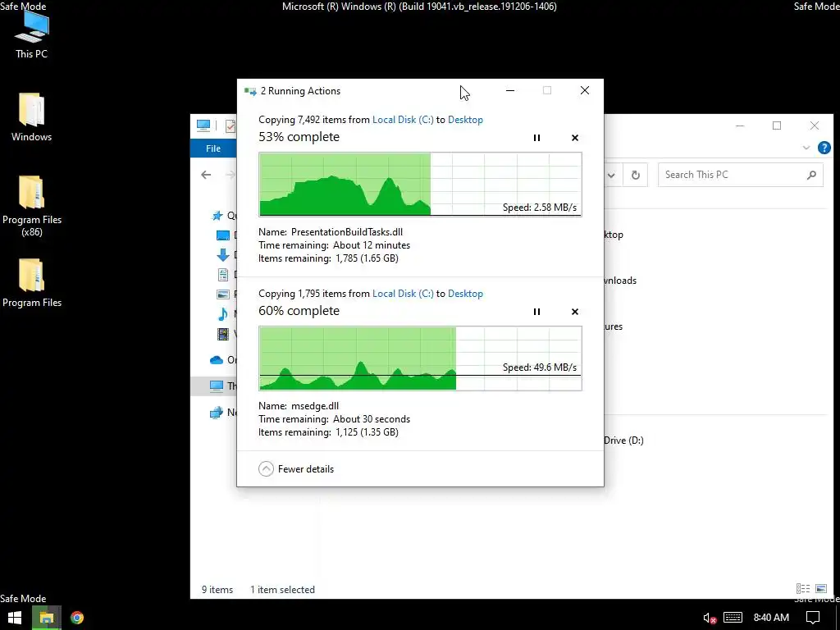Open the Action Center notifications
Viewport: 840px width, 630px height.
pyautogui.click(x=813, y=618)
